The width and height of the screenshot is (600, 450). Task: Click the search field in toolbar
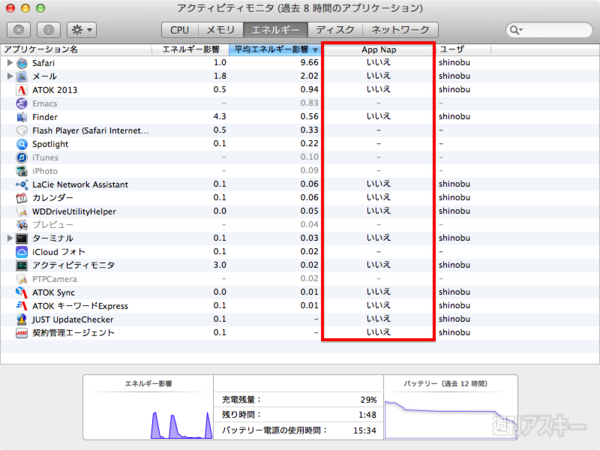[x=549, y=30]
